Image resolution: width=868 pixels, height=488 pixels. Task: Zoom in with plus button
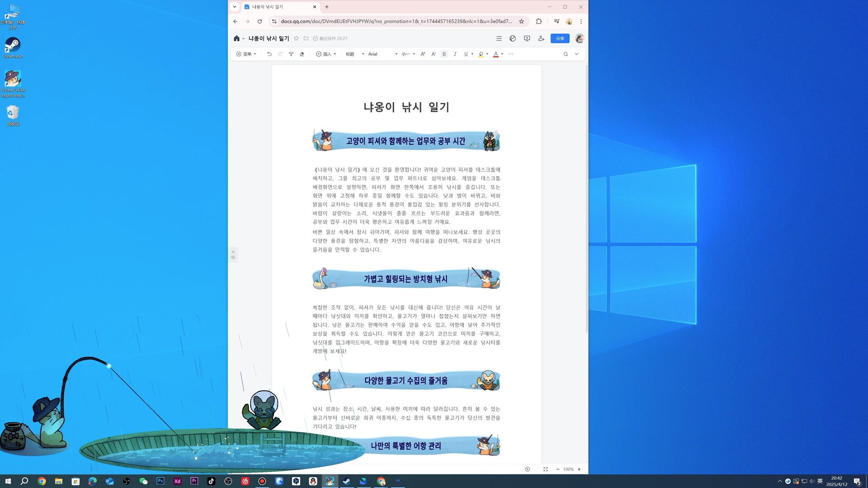(579, 469)
